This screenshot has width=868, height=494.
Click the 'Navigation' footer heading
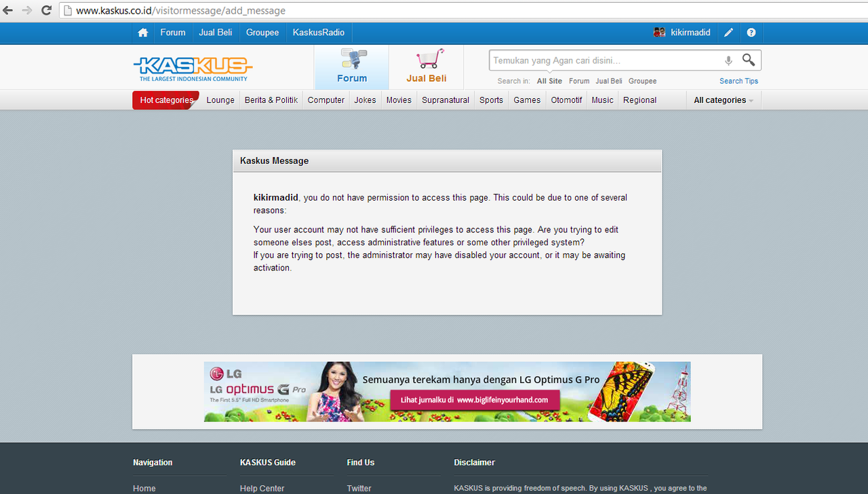[x=153, y=463]
